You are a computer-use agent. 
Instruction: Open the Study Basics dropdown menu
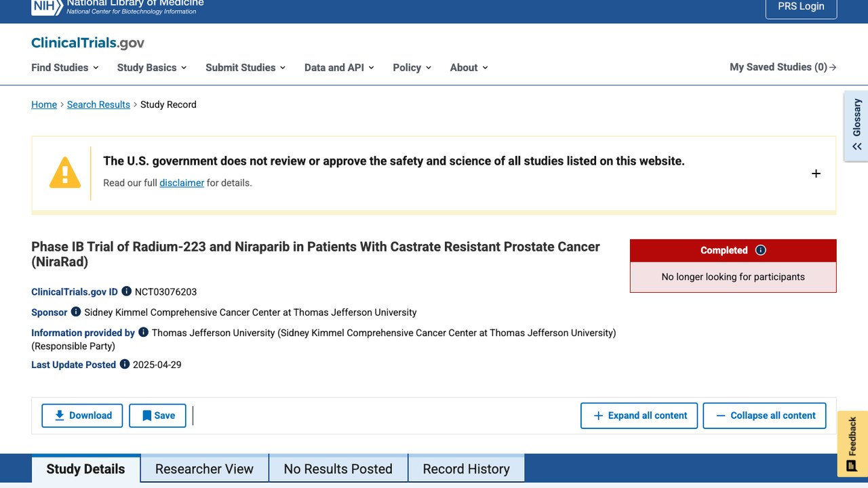tap(152, 67)
